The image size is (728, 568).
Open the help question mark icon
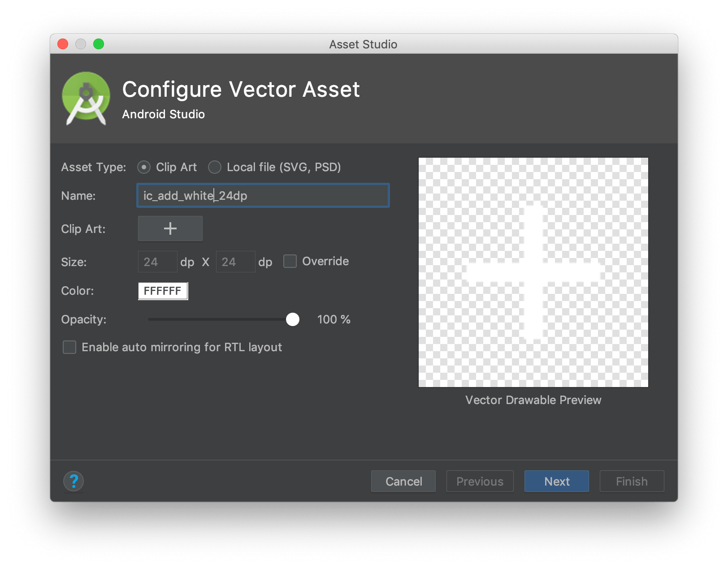74,482
